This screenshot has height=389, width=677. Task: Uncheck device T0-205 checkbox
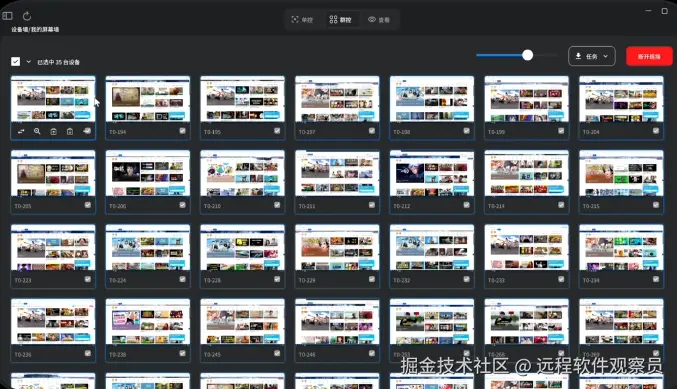coord(88,205)
